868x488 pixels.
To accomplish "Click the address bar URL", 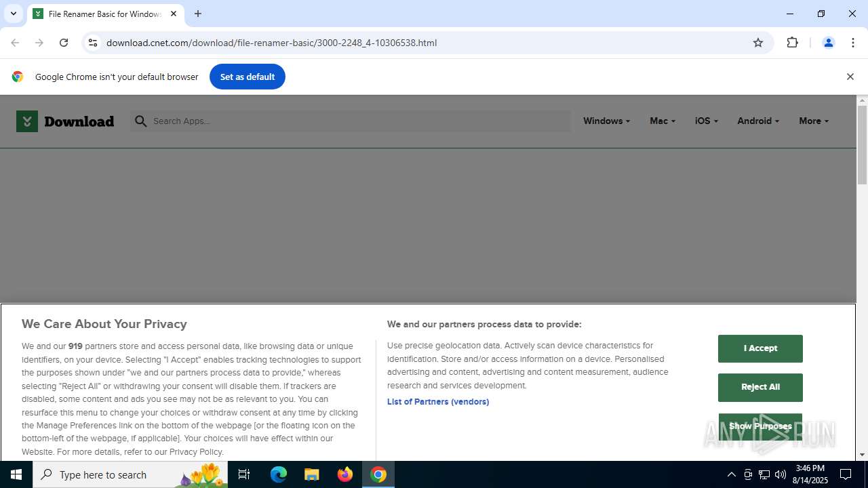I will 271,43.
